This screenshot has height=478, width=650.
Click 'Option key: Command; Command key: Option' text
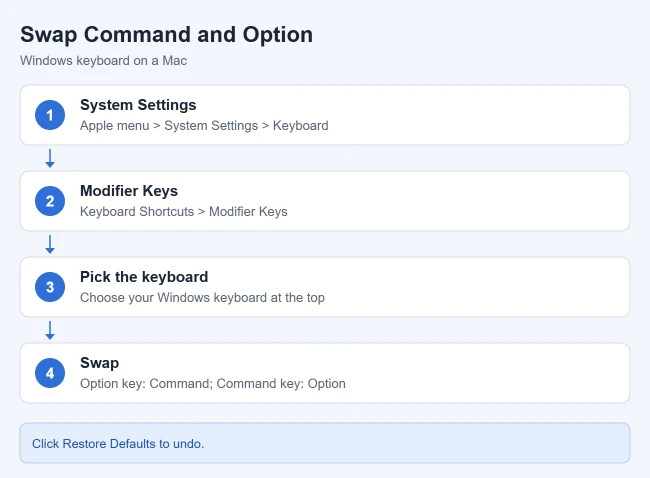coord(213,383)
